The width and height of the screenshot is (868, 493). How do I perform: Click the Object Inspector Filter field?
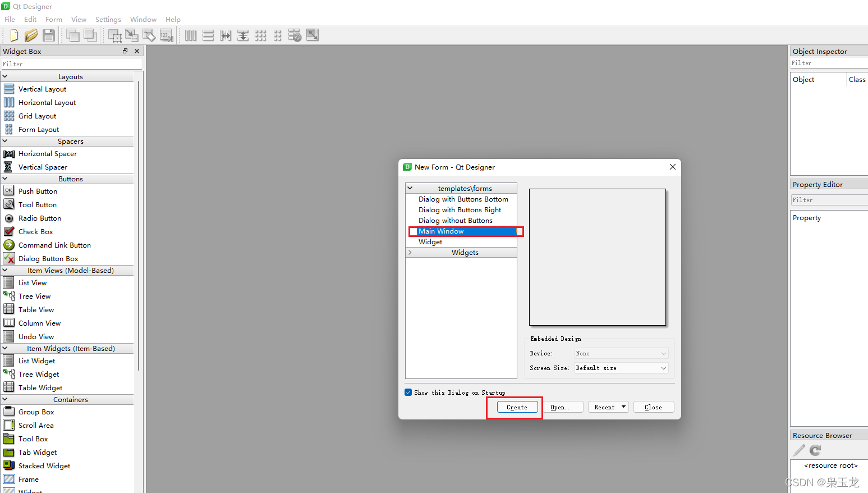point(829,63)
